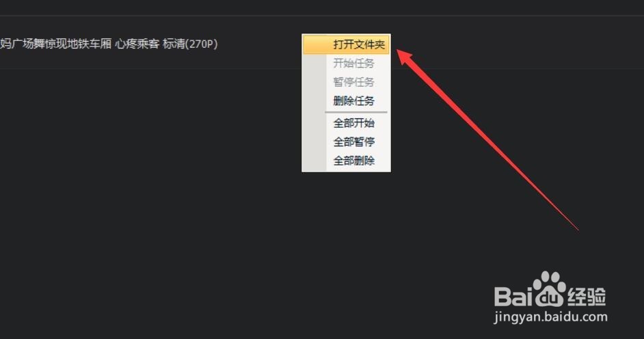Click the Baidu paw print logo
This screenshot has width=644, height=339.
[x=549, y=289]
